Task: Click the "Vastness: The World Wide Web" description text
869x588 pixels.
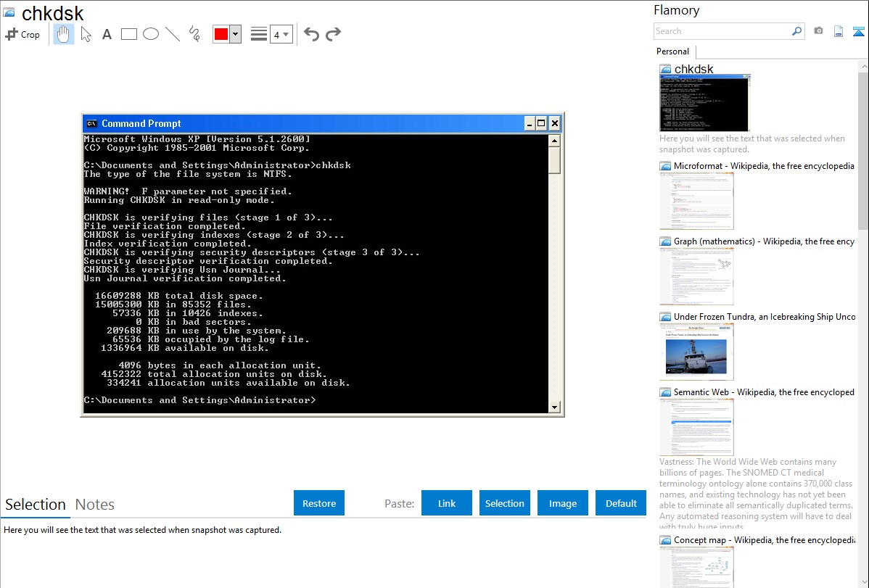Action: 757,494
